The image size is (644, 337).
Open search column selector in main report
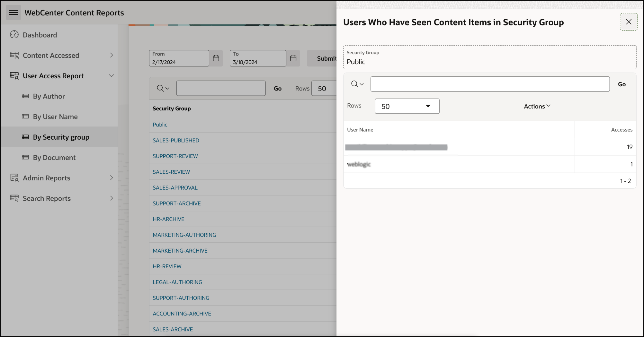[x=163, y=88]
